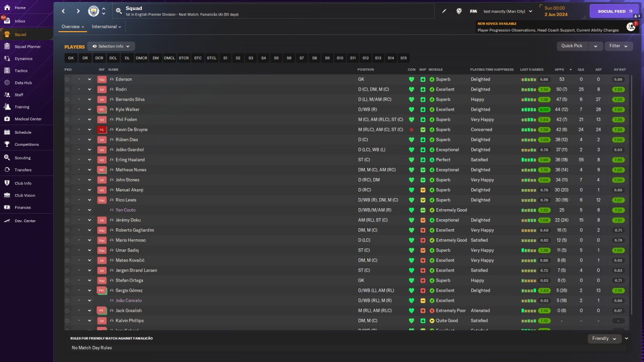
Task: Open player link Erling Haaland
Action: pos(130,160)
